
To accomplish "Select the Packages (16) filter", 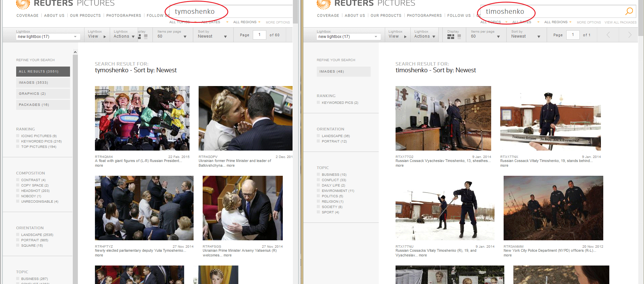I will 43,105.
